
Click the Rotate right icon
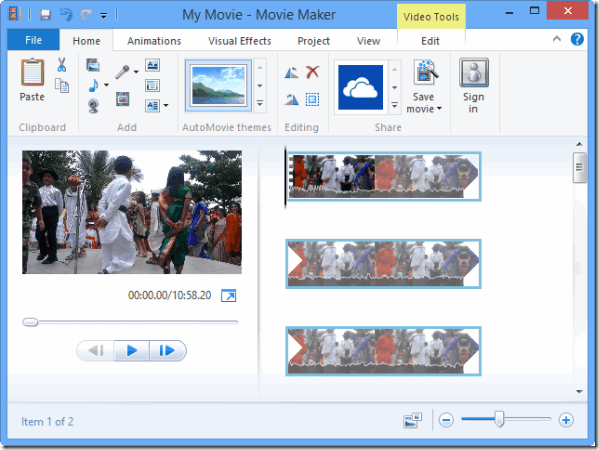(x=291, y=99)
